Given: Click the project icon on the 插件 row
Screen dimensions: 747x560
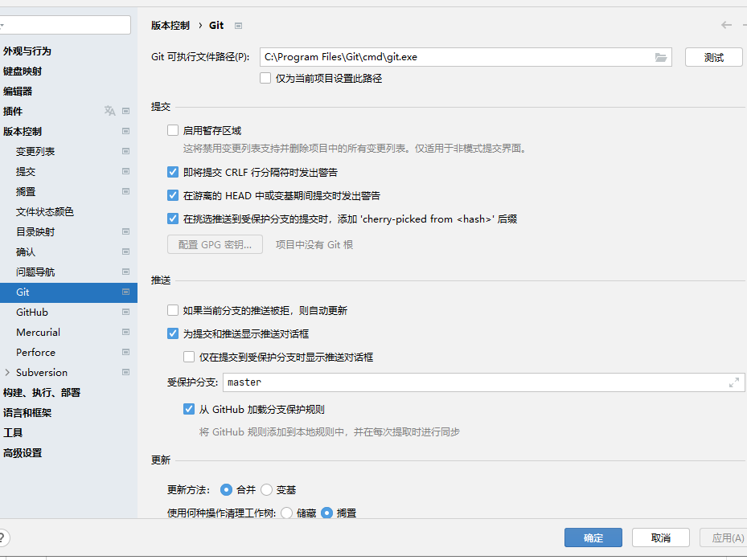Looking at the screenshot, I should (x=125, y=111).
